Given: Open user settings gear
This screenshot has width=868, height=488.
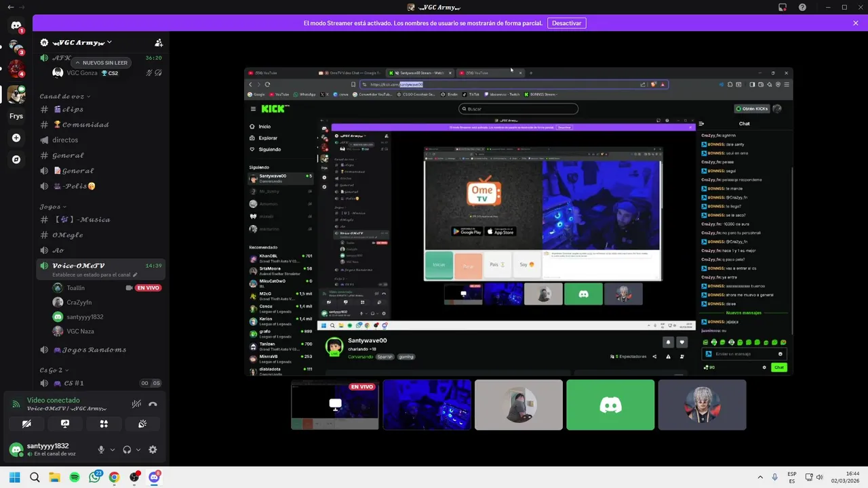Looking at the screenshot, I should click(x=153, y=449).
